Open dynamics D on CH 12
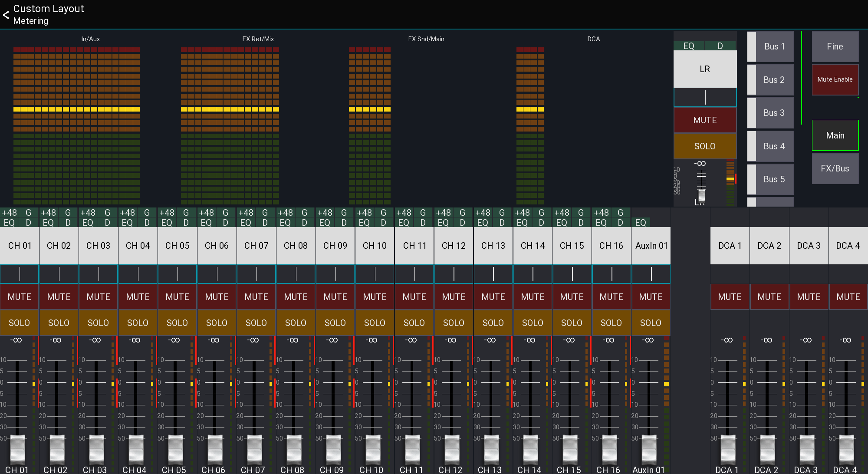Viewport: 868px width, 474px height. tap(462, 223)
